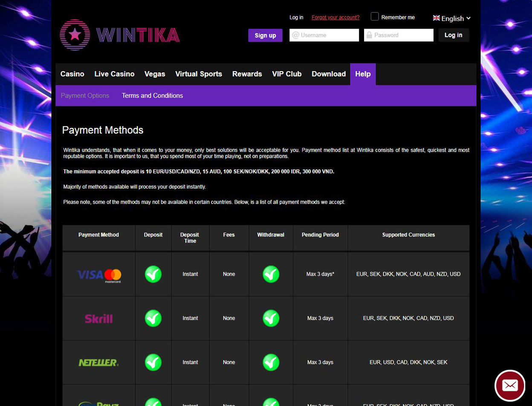The height and width of the screenshot is (406, 532).
Task: Click Visa row supported currencies text
Action: [408, 274]
